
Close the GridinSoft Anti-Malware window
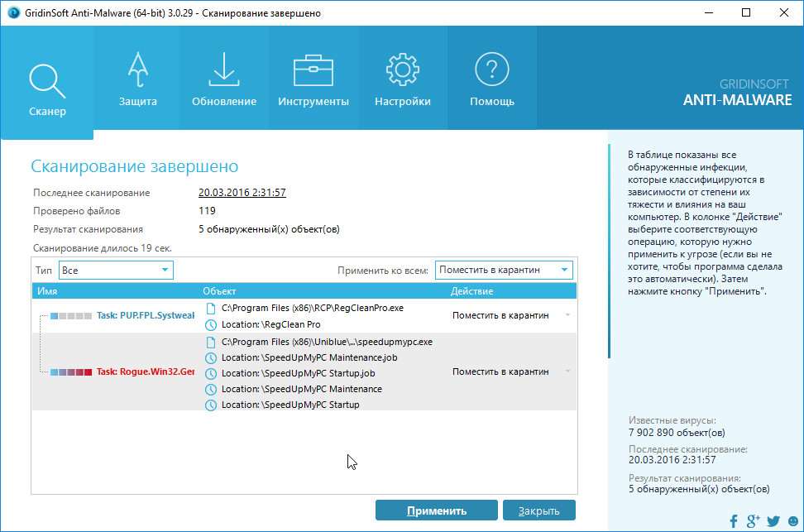[x=784, y=13]
